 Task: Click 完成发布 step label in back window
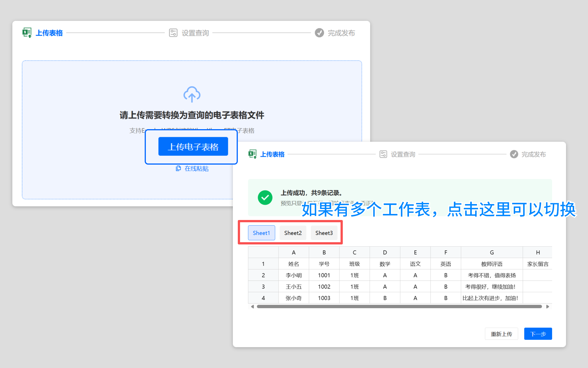point(341,33)
